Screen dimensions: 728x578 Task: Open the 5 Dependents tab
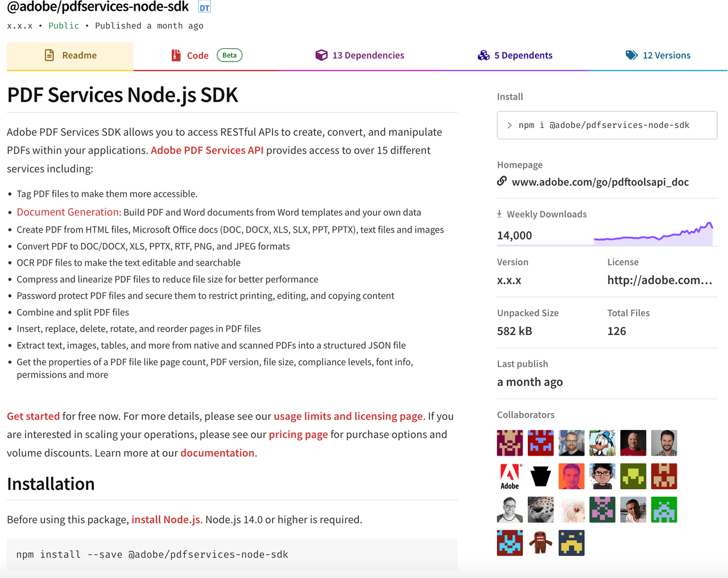[x=515, y=56]
